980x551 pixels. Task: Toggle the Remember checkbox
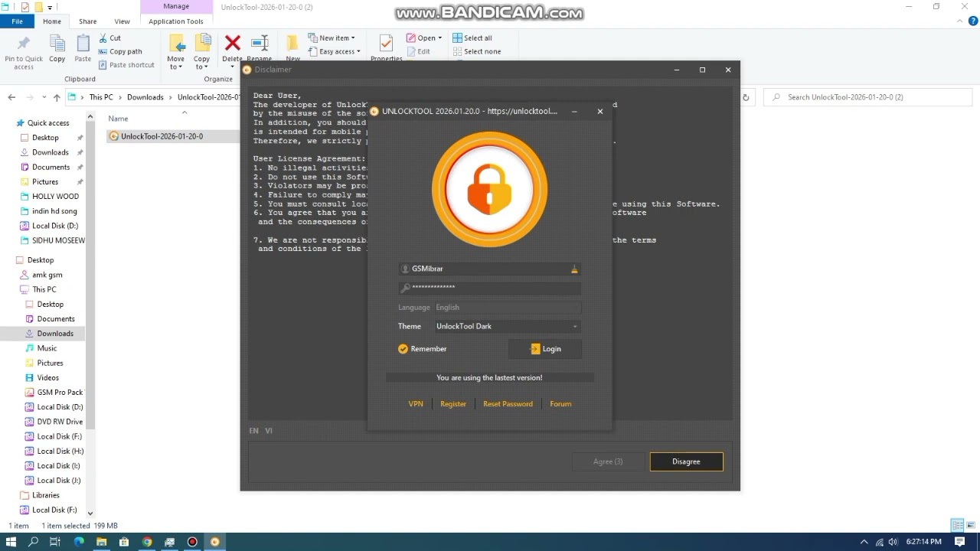(403, 349)
